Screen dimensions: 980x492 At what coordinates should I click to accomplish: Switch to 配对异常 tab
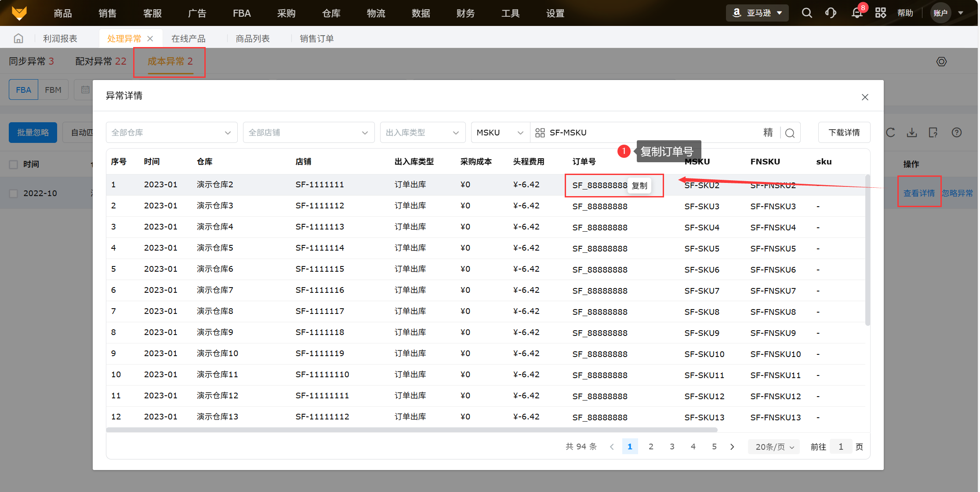[x=101, y=62]
